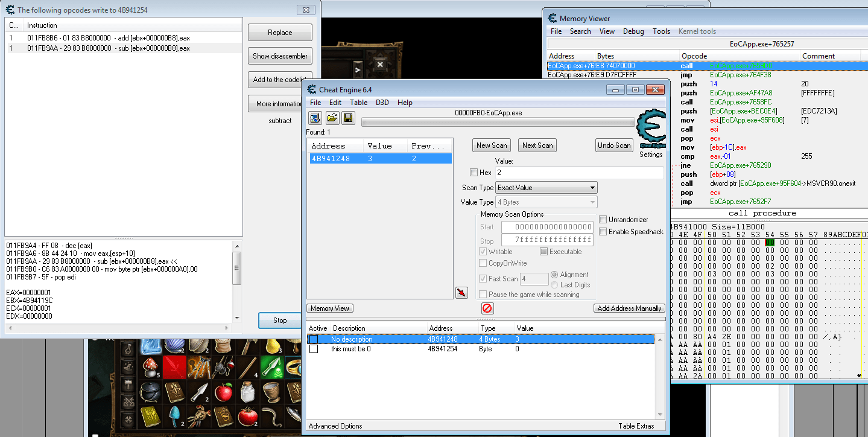Select the green poisoned arrowhead item
This screenshot has width=868, height=437.
point(272,368)
